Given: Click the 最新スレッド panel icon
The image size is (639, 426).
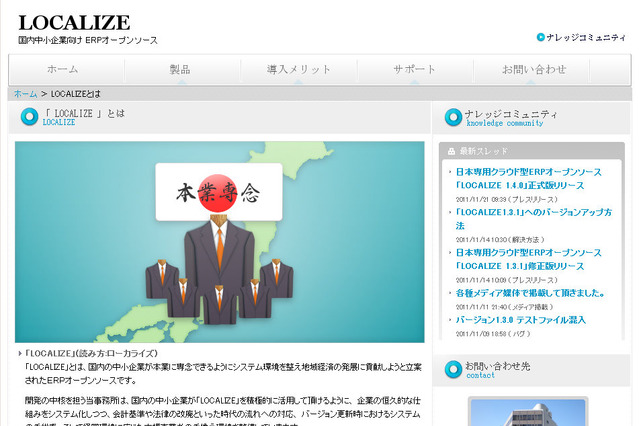Looking at the screenshot, I should (451, 152).
